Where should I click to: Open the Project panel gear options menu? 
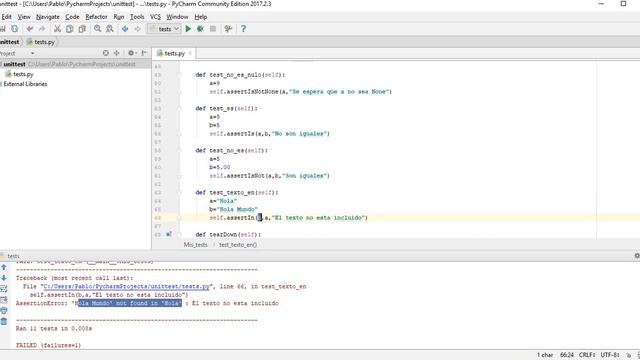click(132, 53)
